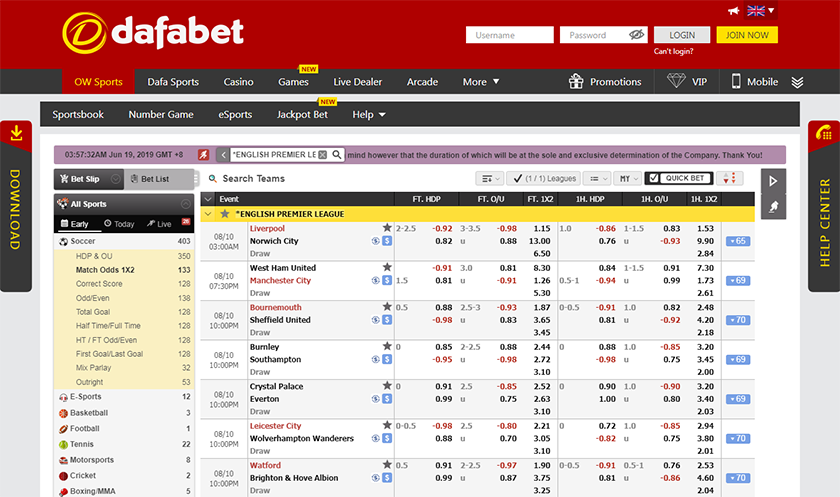The width and height of the screenshot is (840, 497).
Task: Click the pin icon on right panel
Action: 773,207
